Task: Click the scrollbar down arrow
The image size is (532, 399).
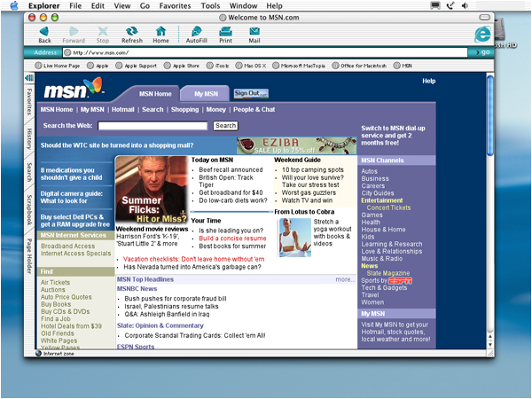Action: click(x=490, y=345)
